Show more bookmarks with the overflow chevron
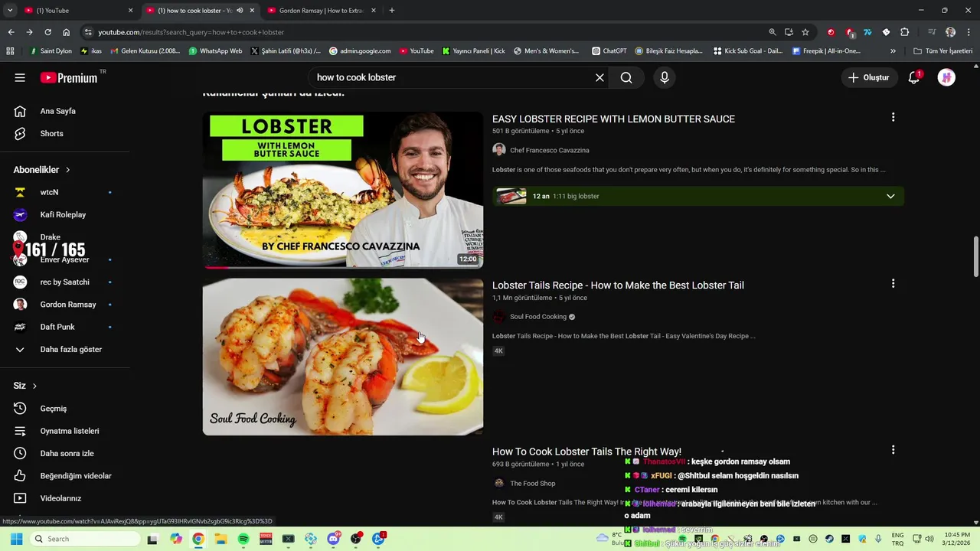 pyautogui.click(x=893, y=51)
